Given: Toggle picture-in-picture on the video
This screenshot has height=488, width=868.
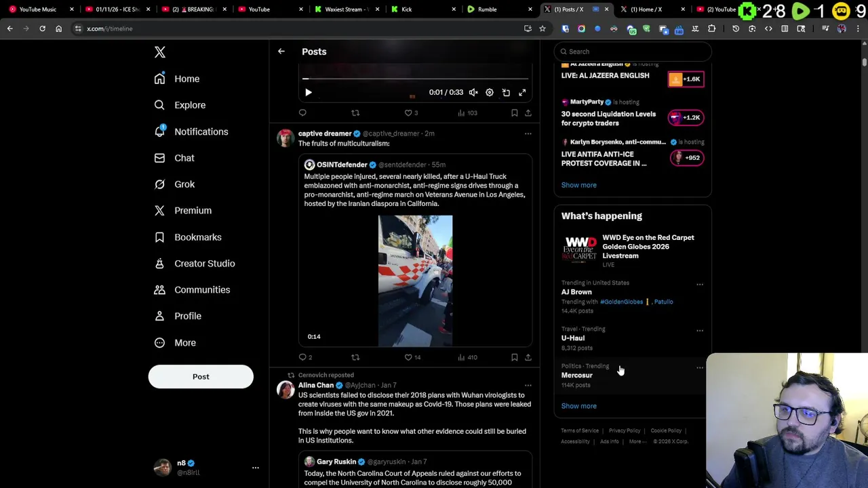Looking at the screenshot, I should (506, 92).
